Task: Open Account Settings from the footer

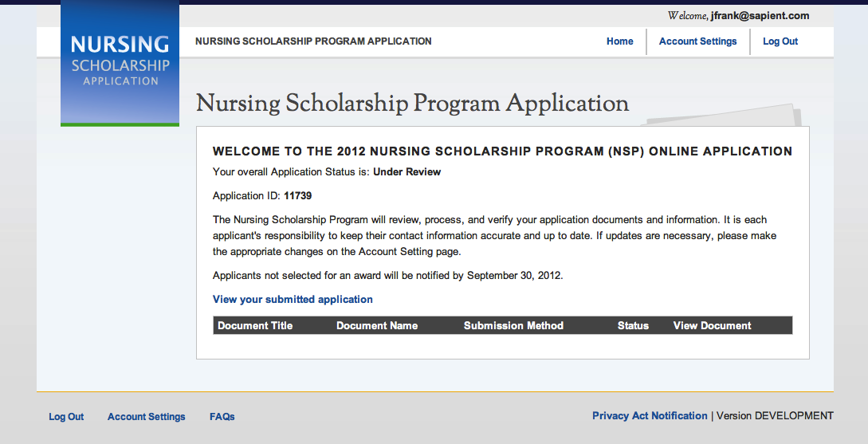Action: 146,417
